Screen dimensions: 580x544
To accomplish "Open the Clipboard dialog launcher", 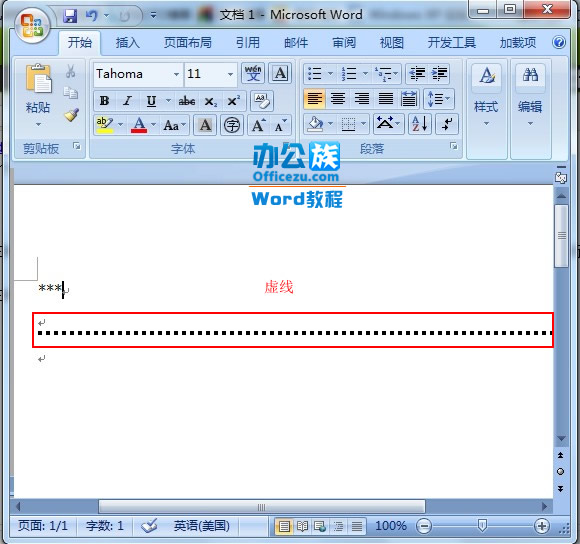I will (77, 146).
